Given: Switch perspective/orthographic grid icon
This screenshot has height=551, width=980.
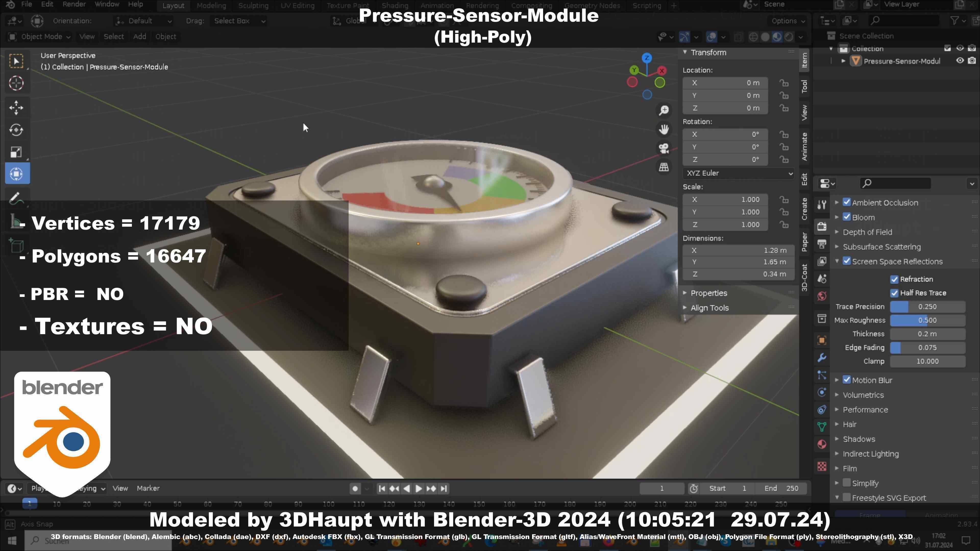Looking at the screenshot, I should coord(664,167).
